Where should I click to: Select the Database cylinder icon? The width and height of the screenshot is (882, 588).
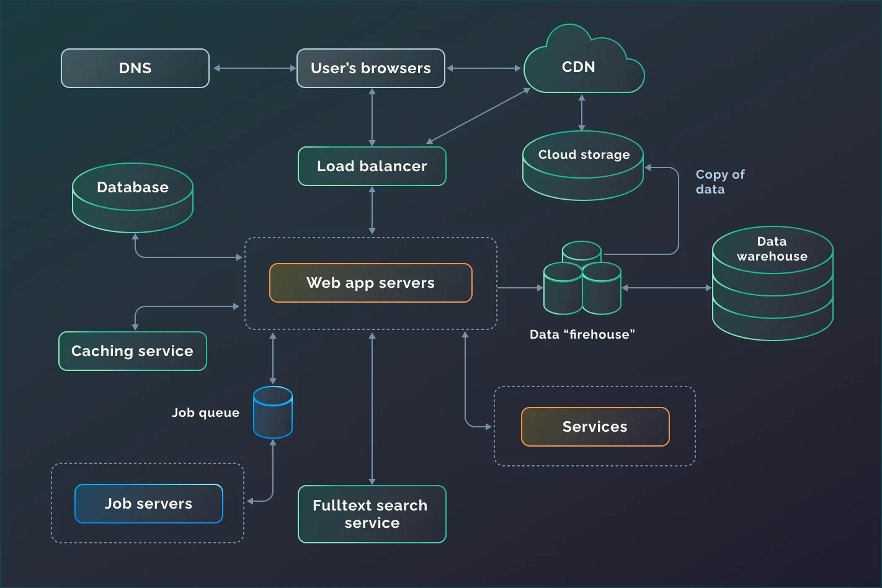tap(133, 198)
